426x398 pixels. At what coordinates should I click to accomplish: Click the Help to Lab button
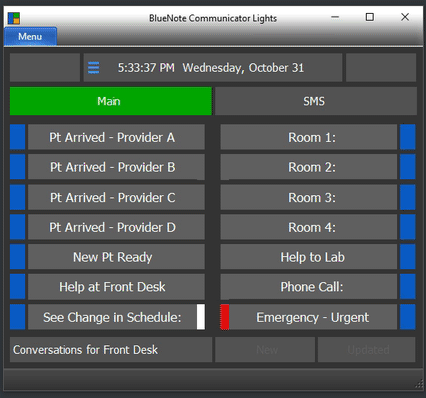309,257
